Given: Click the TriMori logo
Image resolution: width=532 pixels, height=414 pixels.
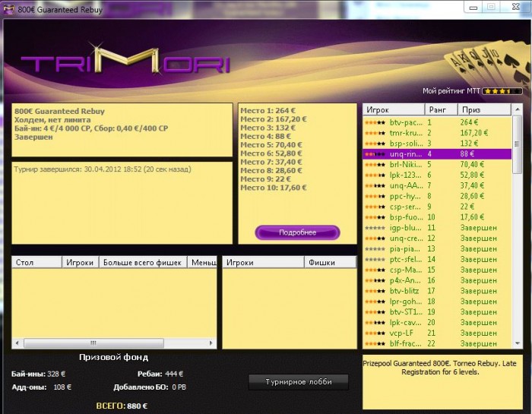Looking at the screenshot, I should [x=125, y=60].
